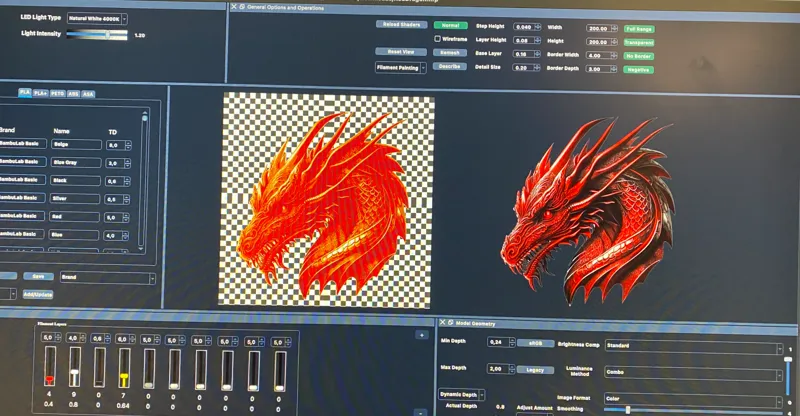Select the Beige filament name field

click(x=77, y=144)
